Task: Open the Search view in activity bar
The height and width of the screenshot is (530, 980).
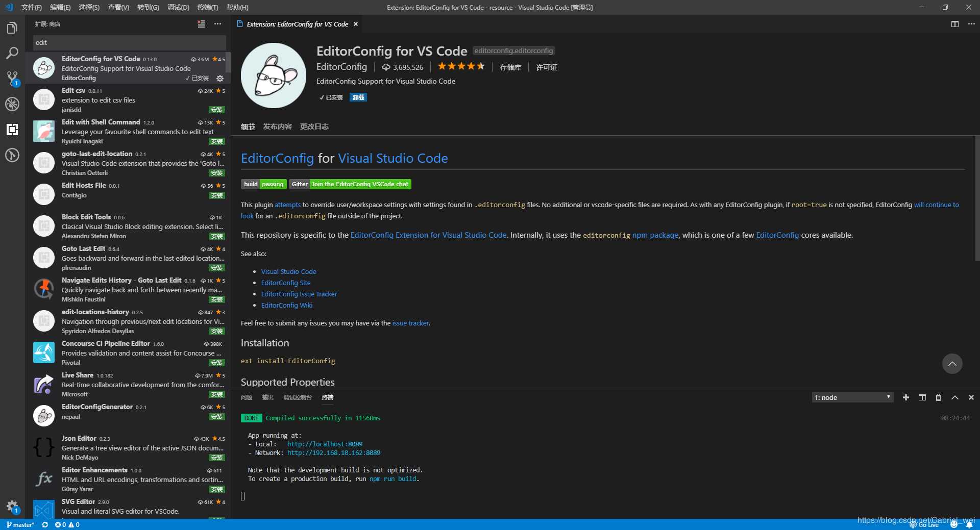Action: coord(12,53)
